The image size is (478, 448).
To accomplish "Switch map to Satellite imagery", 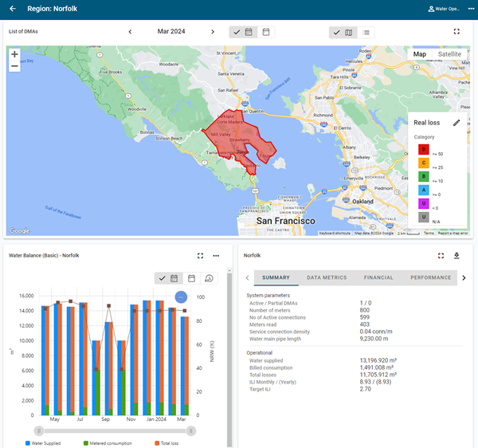I will pos(449,54).
